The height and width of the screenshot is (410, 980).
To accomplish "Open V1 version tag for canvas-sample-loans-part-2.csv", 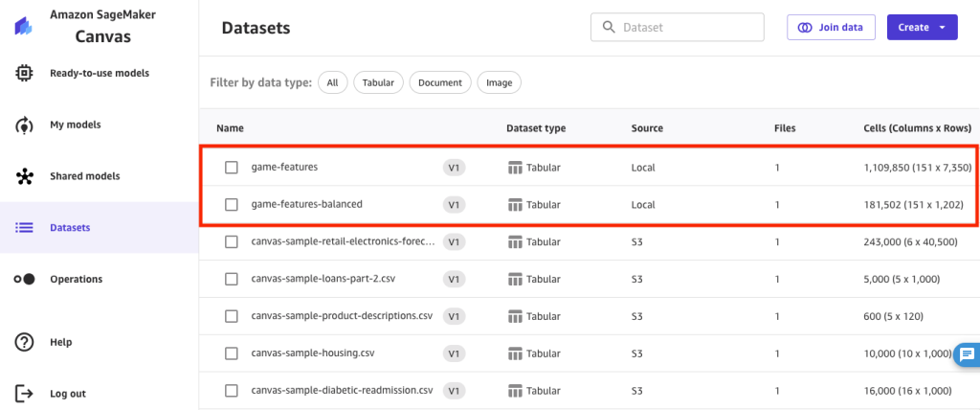I will (x=455, y=279).
